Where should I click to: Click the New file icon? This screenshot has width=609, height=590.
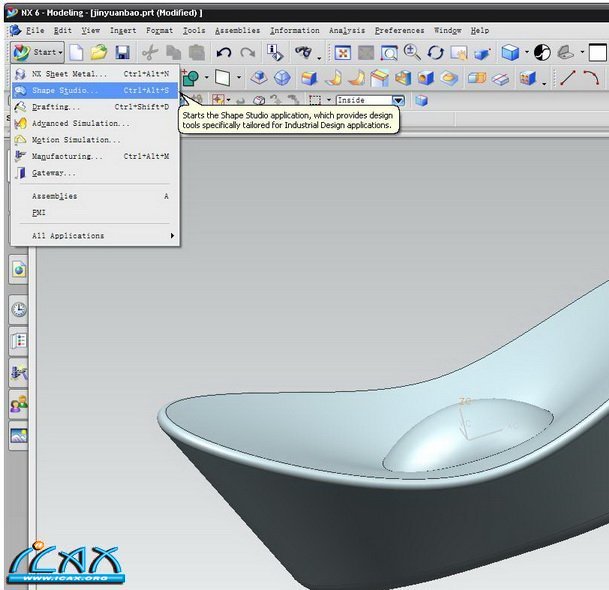[77, 52]
